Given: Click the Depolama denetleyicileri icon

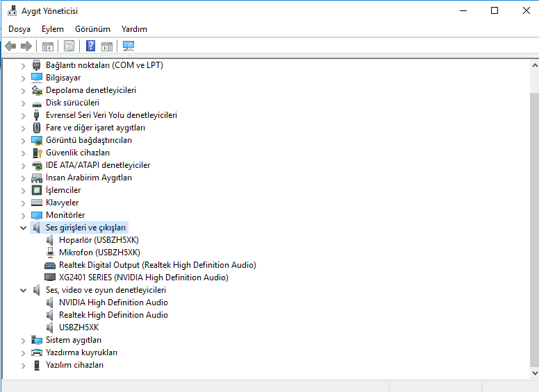Looking at the screenshot, I should 36,90.
